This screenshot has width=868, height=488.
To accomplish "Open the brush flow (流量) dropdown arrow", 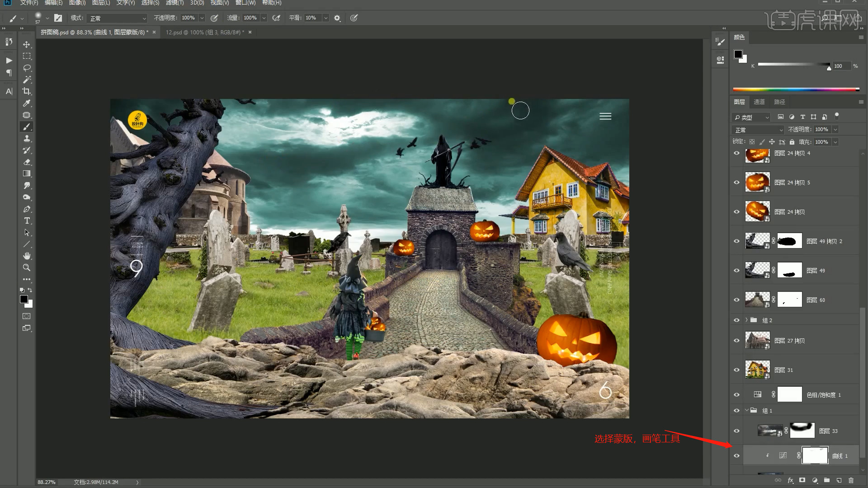I will 264,18.
